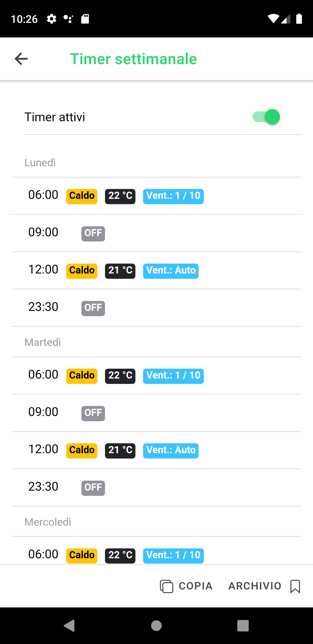313x644 pixels.
Task: Select Tuesday's 23:30 timer time
Action: [x=43, y=486]
